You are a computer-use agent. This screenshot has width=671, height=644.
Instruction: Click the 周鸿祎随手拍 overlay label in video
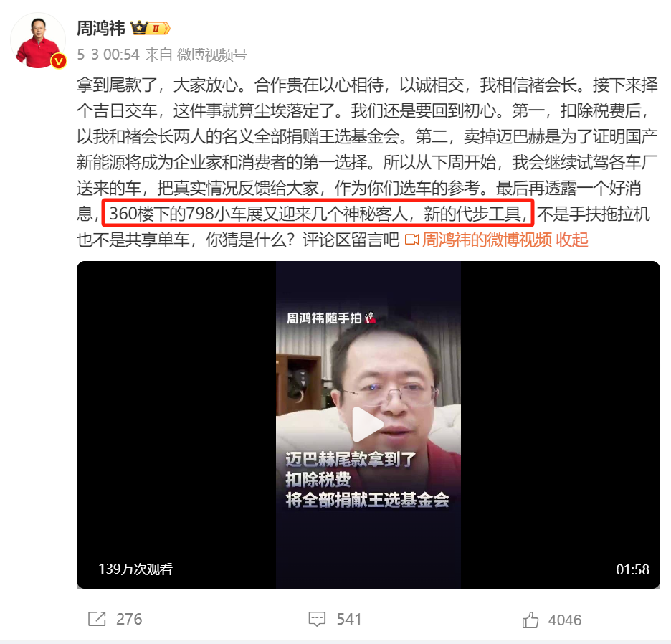pyautogui.click(x=330, y=318)
